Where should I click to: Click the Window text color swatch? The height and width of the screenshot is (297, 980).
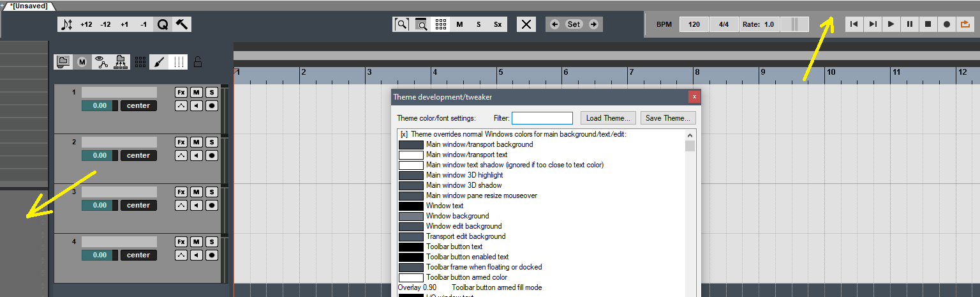411,206
